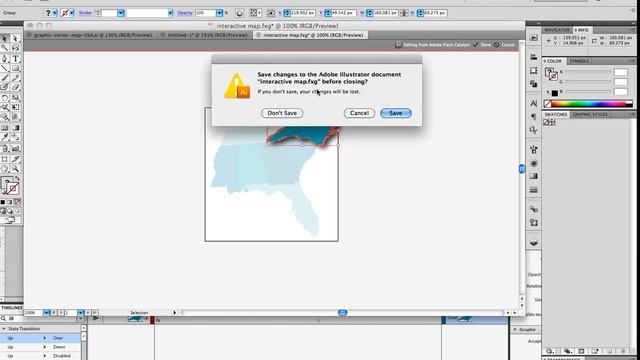Open the Align panel icon in dock
640x360 pixels.
(533, 57)
